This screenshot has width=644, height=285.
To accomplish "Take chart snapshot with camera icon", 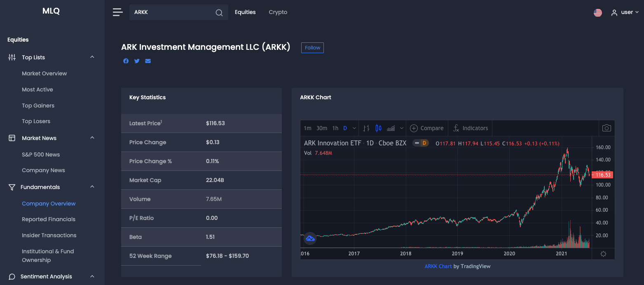I will [607, 128].
